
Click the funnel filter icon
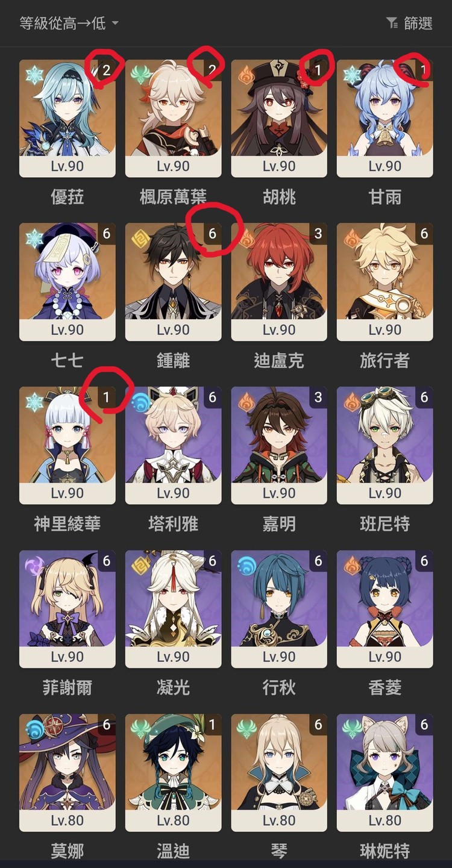(x=392, y=23)
